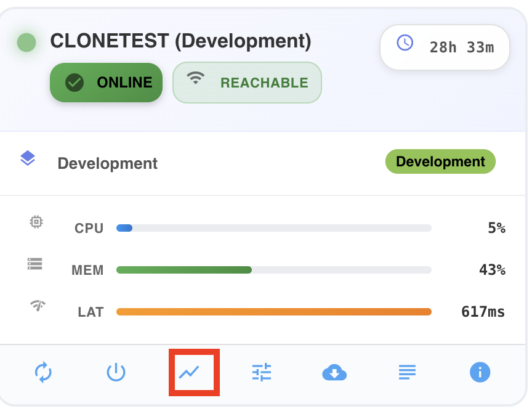Click the CLONETEST (Development) title
The width and height of the screenshot is (532, 411).
click(180, 41)
